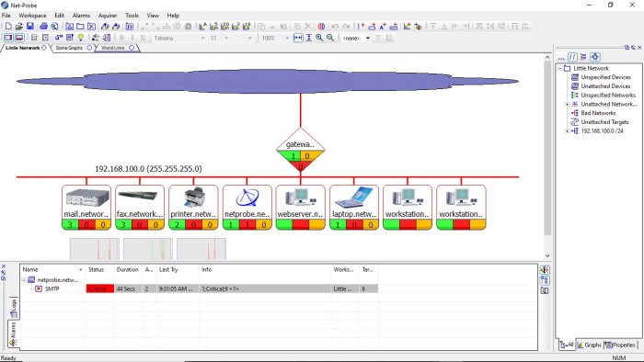The width and height of the screenshot is (644, 362).
Task: Click the lightbulb icon in second toolbar
Action: pyautogui.click(x=81, y=38)
